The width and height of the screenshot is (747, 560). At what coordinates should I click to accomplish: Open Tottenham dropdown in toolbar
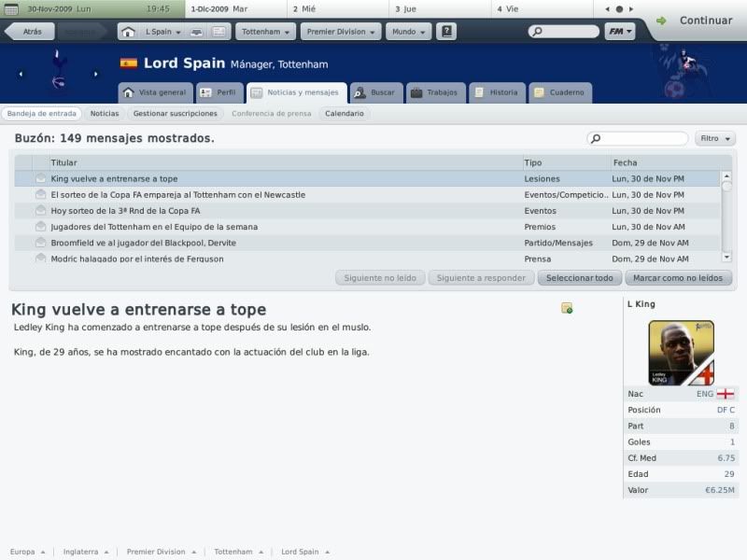(265, 32)
